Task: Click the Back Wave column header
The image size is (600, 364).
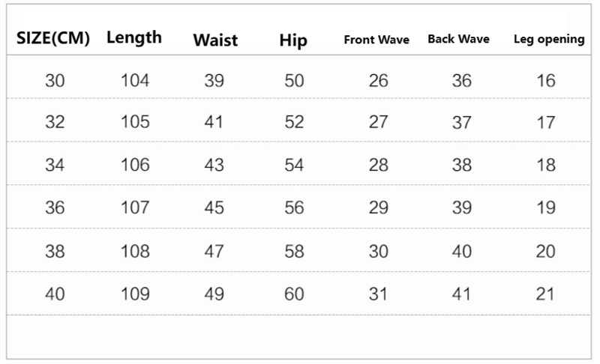Action: point(458,39)
